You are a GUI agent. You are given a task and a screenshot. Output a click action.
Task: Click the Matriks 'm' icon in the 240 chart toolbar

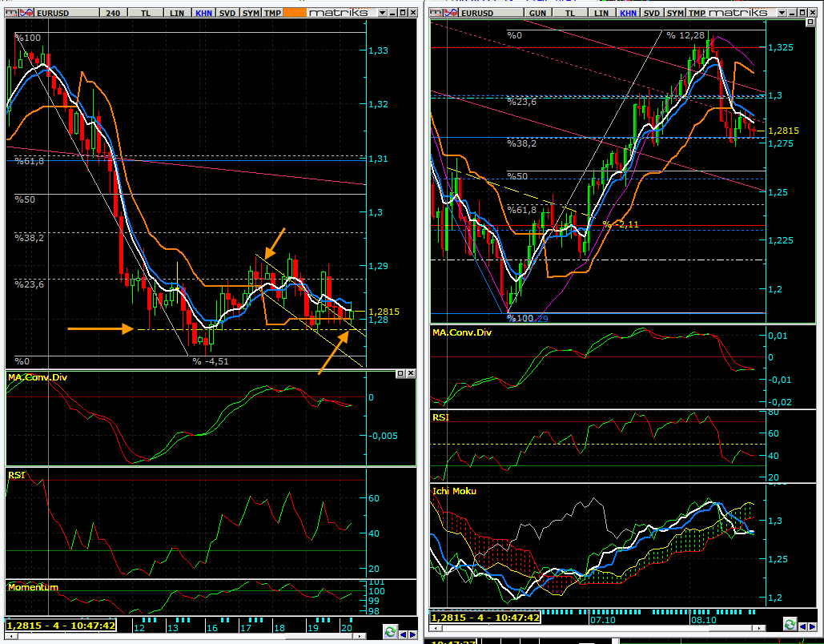pyautogui.click(x=12, y=14)
